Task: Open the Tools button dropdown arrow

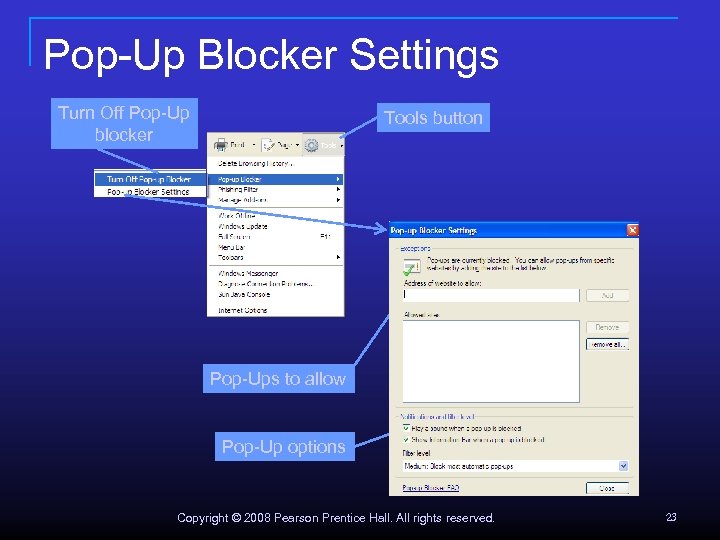Action: (342, 146)
